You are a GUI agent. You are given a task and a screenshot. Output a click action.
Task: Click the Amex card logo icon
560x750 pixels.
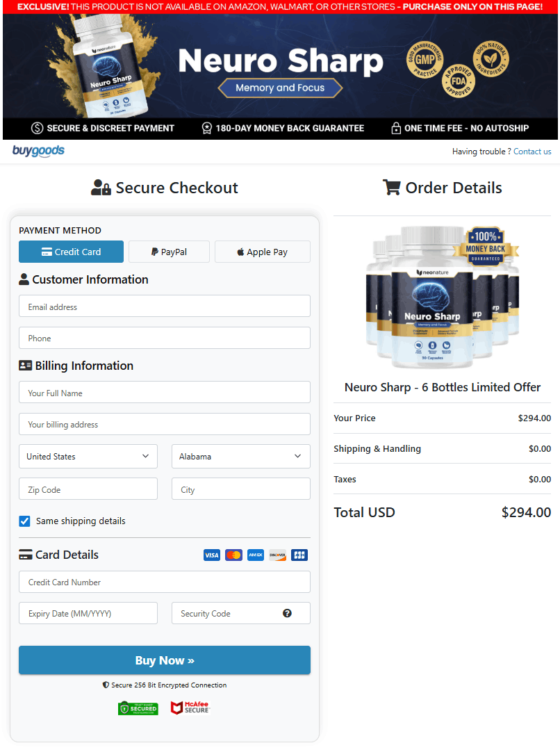tap(256, 555)
